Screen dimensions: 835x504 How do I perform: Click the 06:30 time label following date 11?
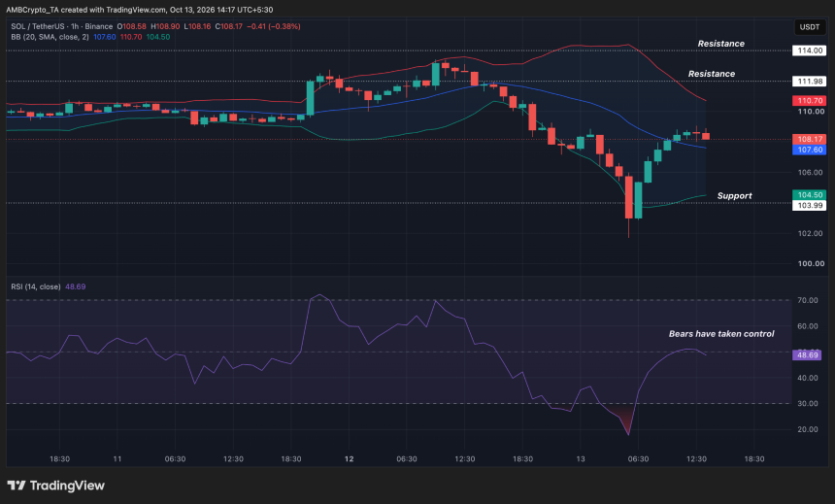[175, 458]
